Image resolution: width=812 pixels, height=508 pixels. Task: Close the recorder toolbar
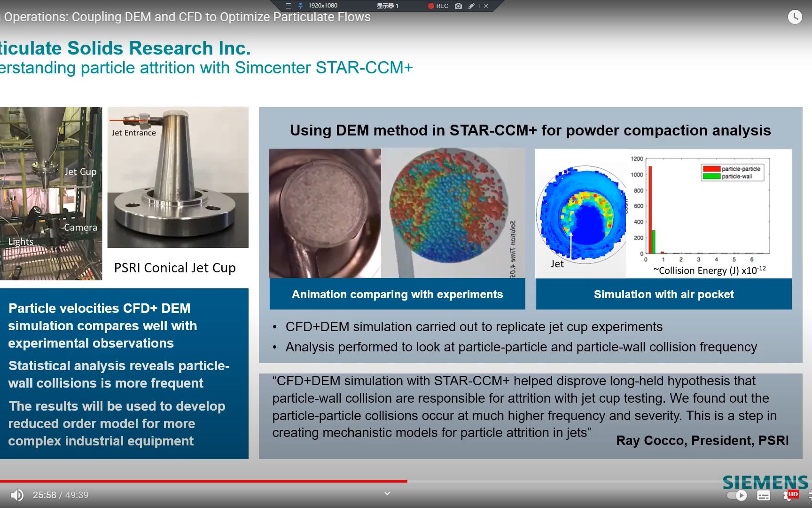[x=486, y=6]
